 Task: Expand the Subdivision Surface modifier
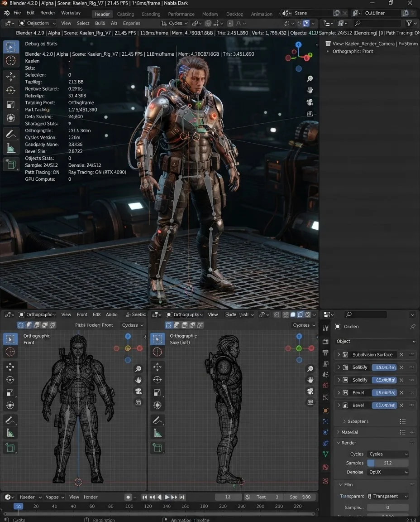point(339,354)
